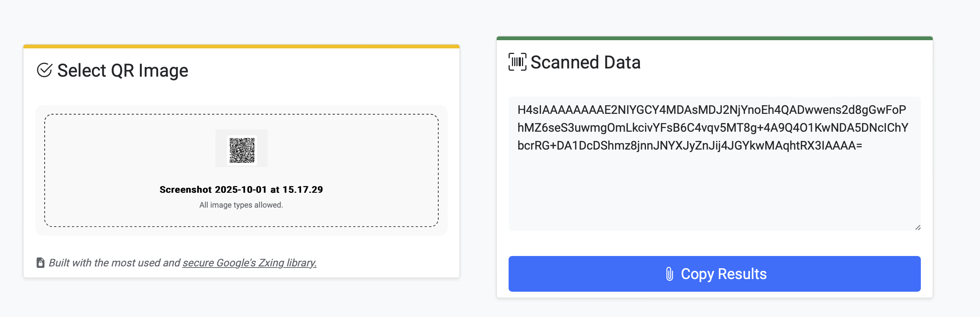This screenshot has width=980, height=317.
Task: Click the All image types allowed text
Action: tap(241, 204)
